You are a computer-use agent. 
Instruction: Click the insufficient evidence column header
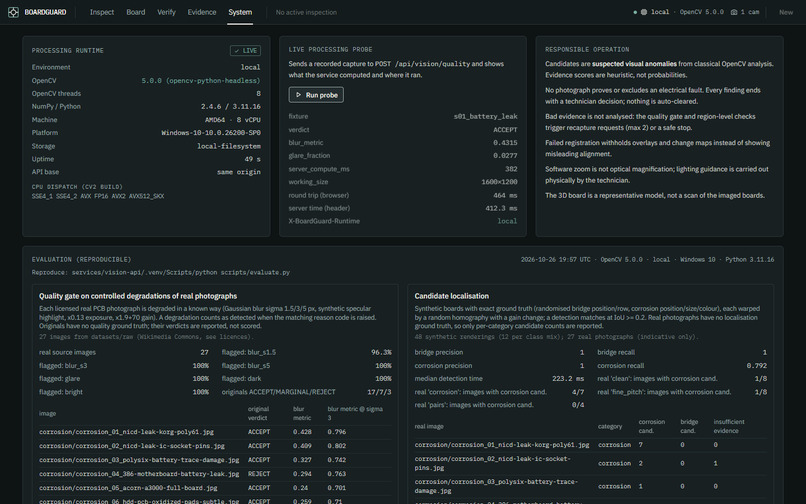[729, 426]
